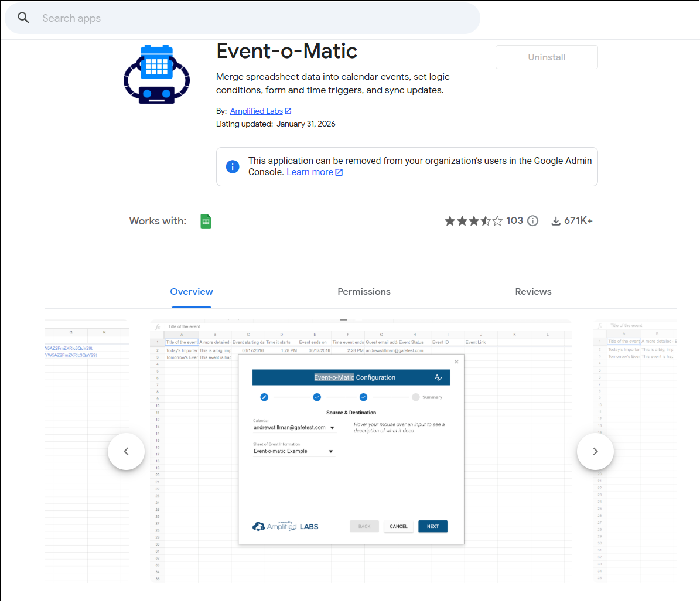
Task: Click the rating info icon beside 103
Action: [x=532, y=221]
